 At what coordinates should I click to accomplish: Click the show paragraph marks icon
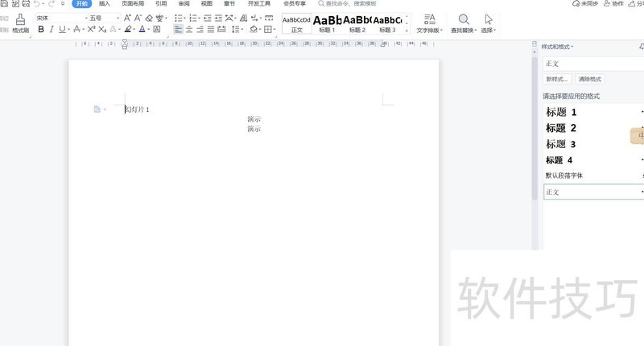254,18
